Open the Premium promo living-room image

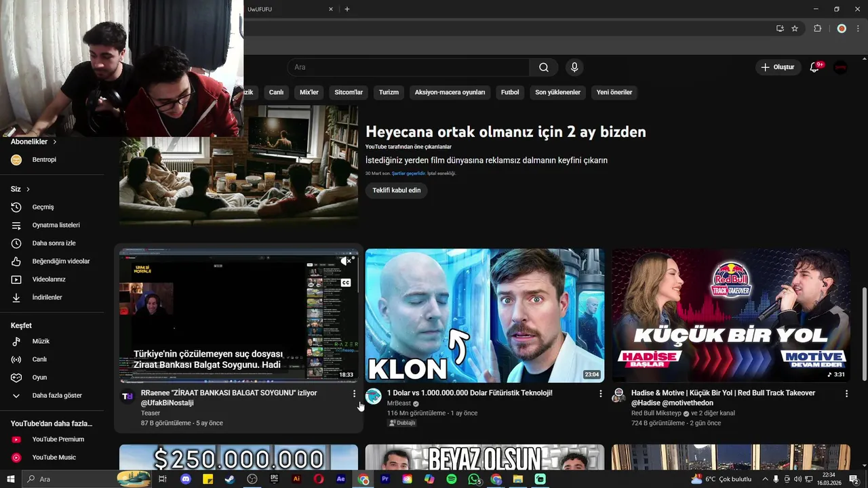[x=239, y=165]
